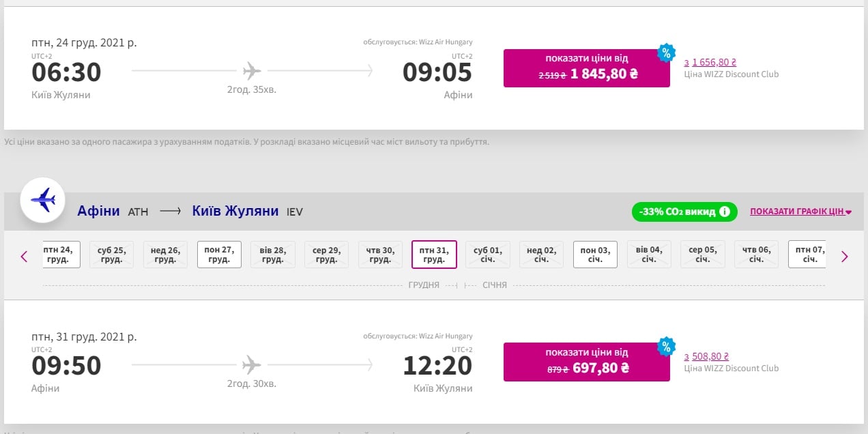Click the discount percent badge on 1 845,80 ₴ price
The image size is (868, 434).
pyautogui.click(x=666, y=53)
